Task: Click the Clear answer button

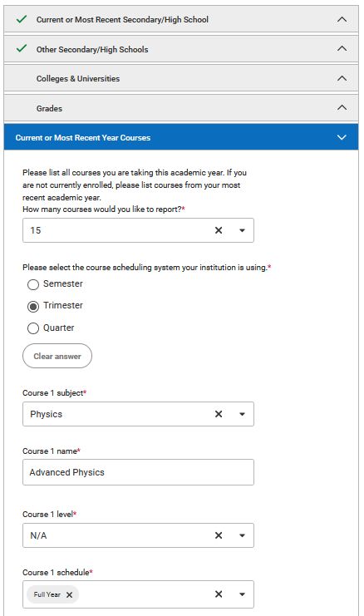Action: pos(57,356)
